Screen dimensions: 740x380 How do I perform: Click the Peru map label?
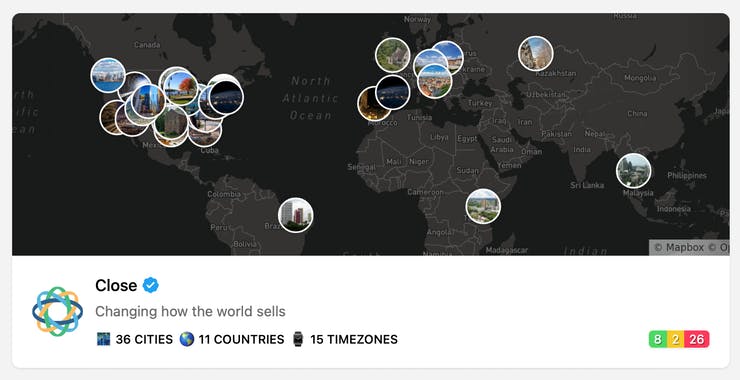(x=219, y=227)
